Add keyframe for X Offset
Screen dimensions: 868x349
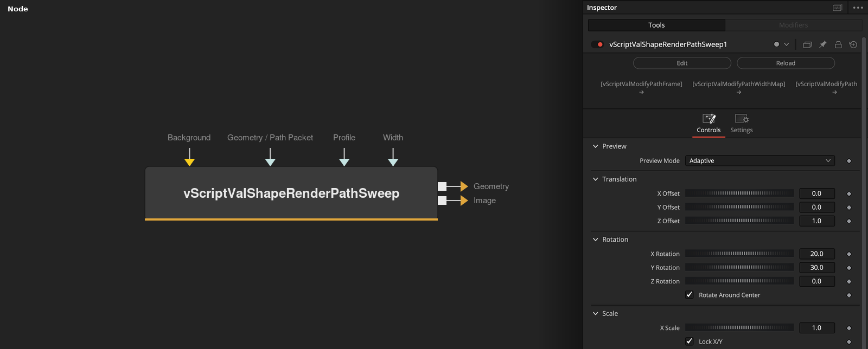click(849, 194)
